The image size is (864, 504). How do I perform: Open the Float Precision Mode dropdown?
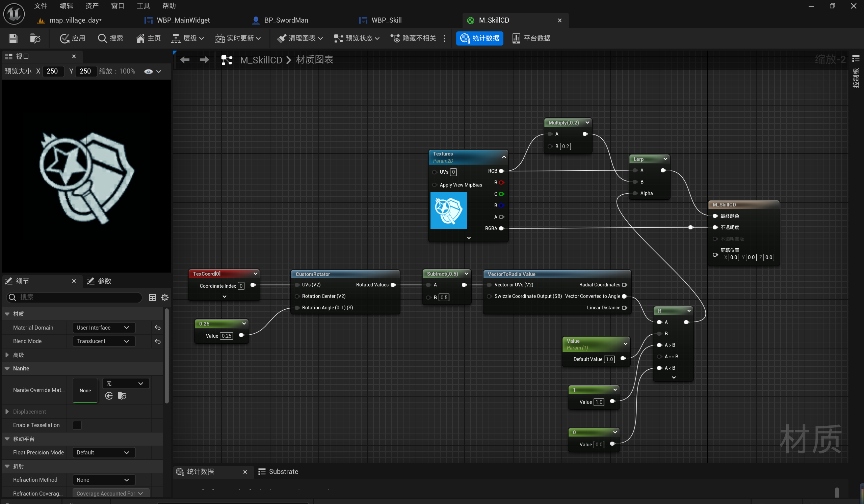(x=104, y=453)
